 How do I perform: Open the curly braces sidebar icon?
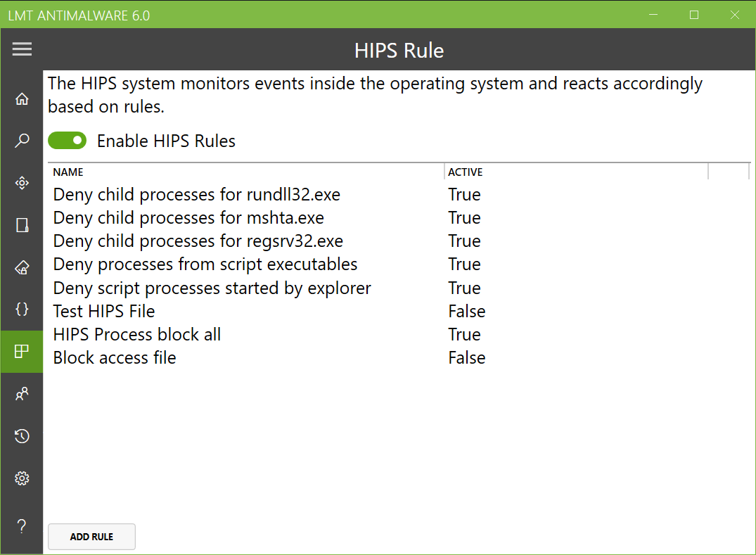(x=22, y=309)
